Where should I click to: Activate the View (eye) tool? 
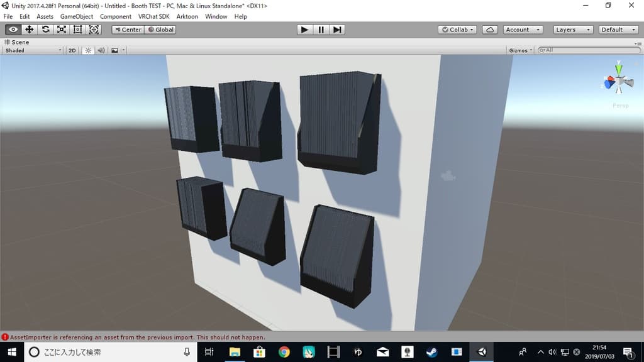(13, 30)
